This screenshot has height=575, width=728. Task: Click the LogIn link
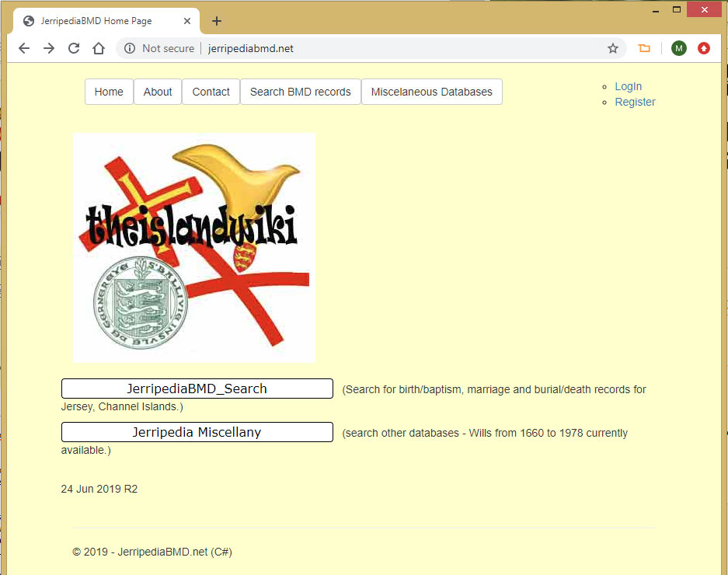coord(628,86)
